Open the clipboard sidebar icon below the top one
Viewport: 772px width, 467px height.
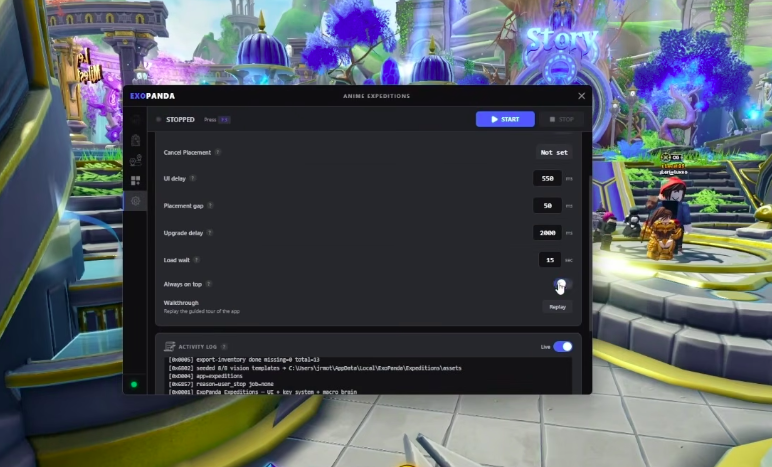click(135, 140)
